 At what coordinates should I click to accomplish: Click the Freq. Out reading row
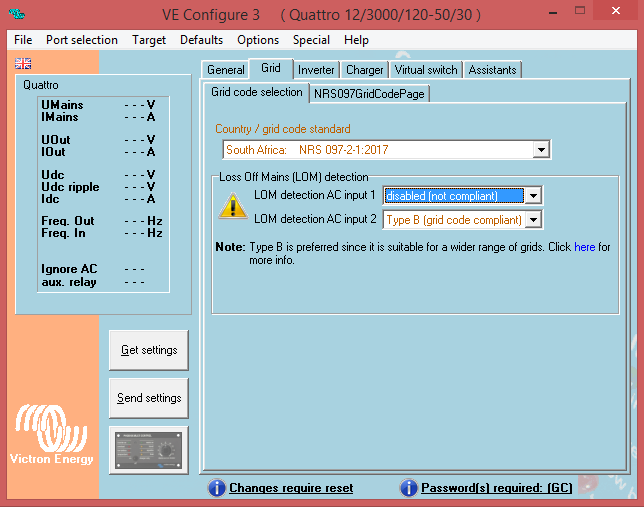102,221
